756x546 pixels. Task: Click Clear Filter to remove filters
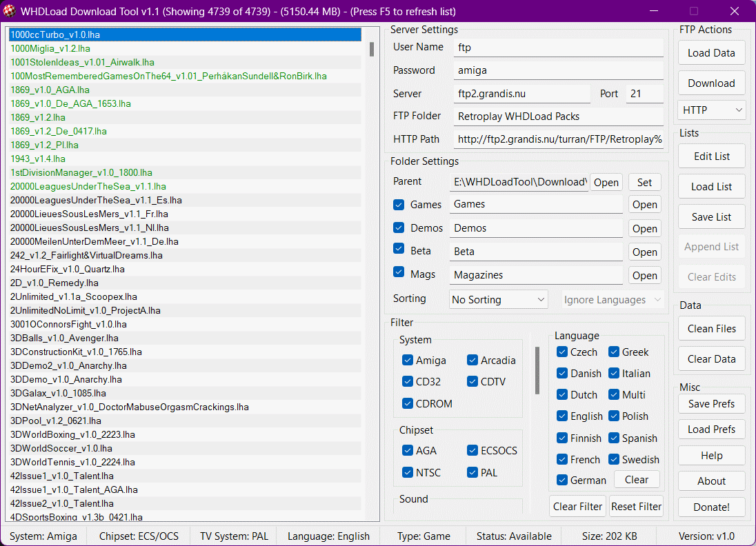[577, 506]
